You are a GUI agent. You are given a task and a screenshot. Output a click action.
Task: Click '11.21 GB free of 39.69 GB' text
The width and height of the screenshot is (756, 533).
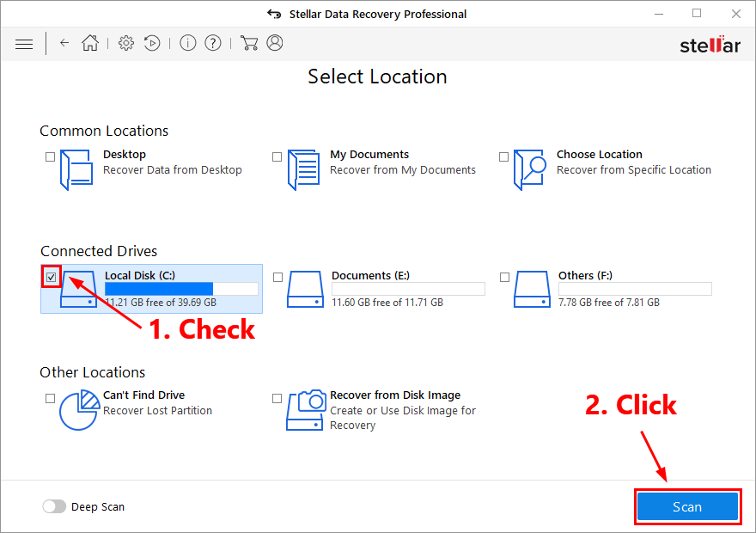(161, 303)
